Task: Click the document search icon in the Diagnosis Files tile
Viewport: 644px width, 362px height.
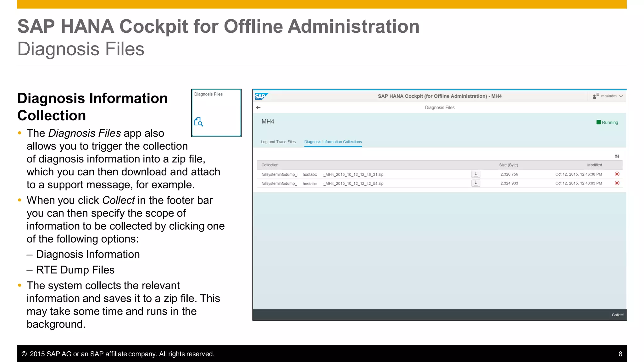Action: 199,122
